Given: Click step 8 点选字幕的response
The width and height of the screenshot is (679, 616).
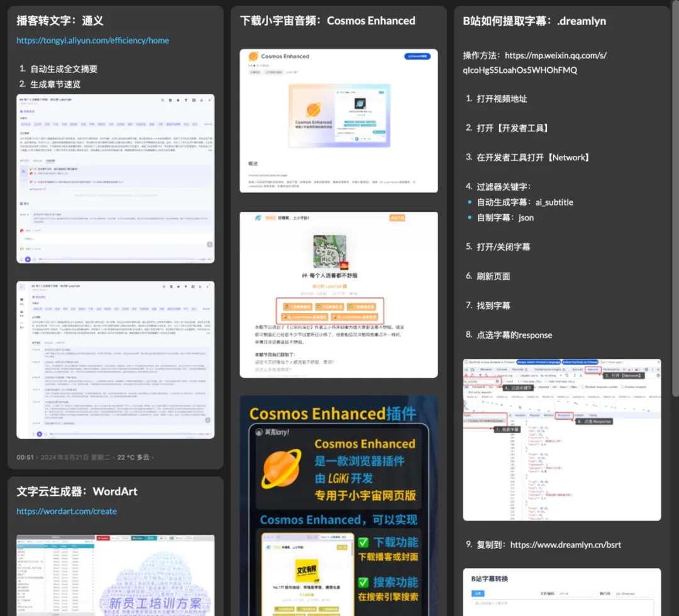Looking at the screenshot, I should [514, 335].
